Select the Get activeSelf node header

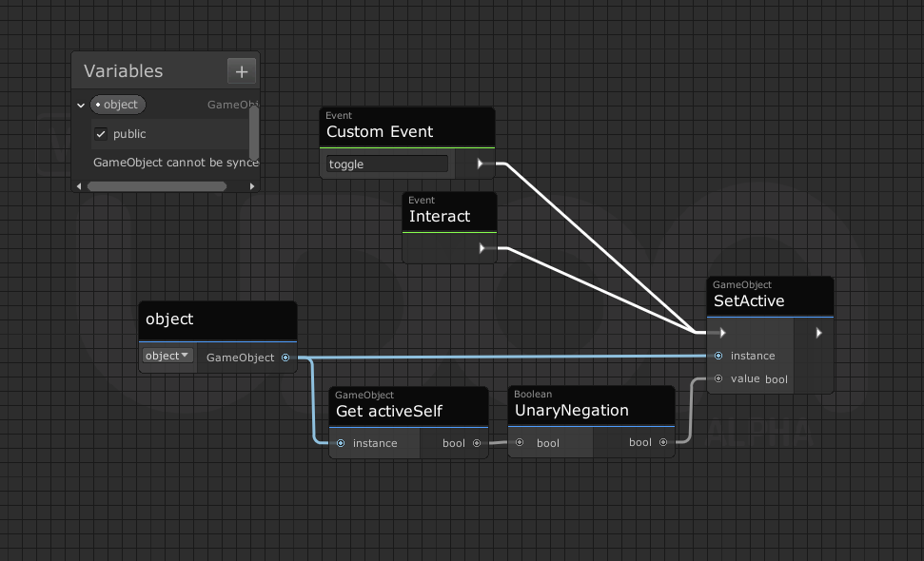[408, 406]
